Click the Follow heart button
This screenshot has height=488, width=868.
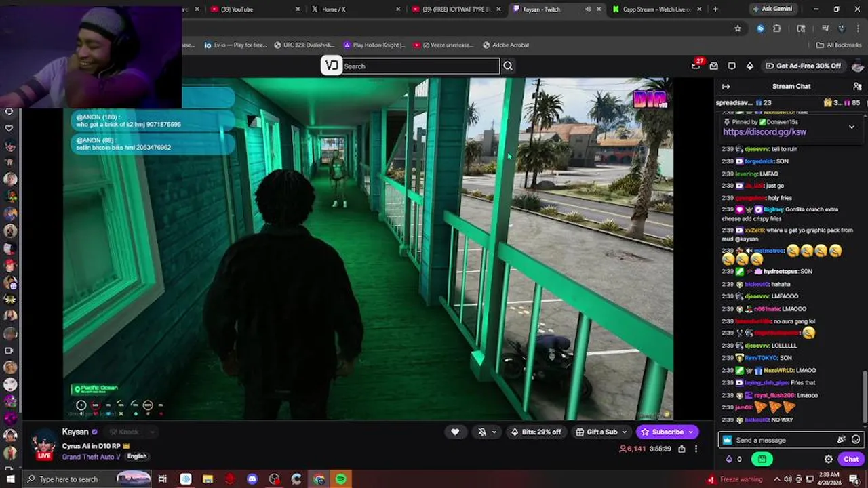coord(455,432)
